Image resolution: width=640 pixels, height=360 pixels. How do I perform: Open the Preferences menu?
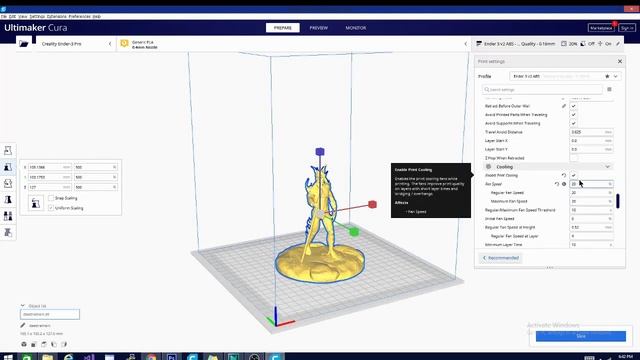(80, 16)
